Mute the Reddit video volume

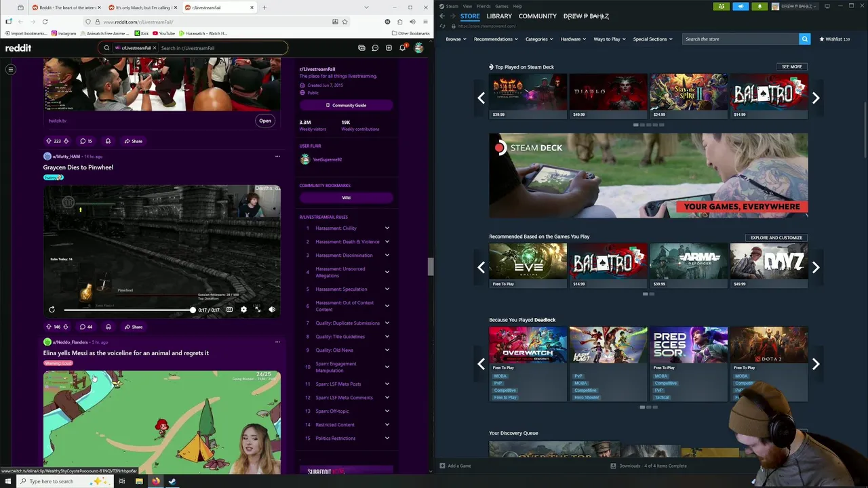272,310
